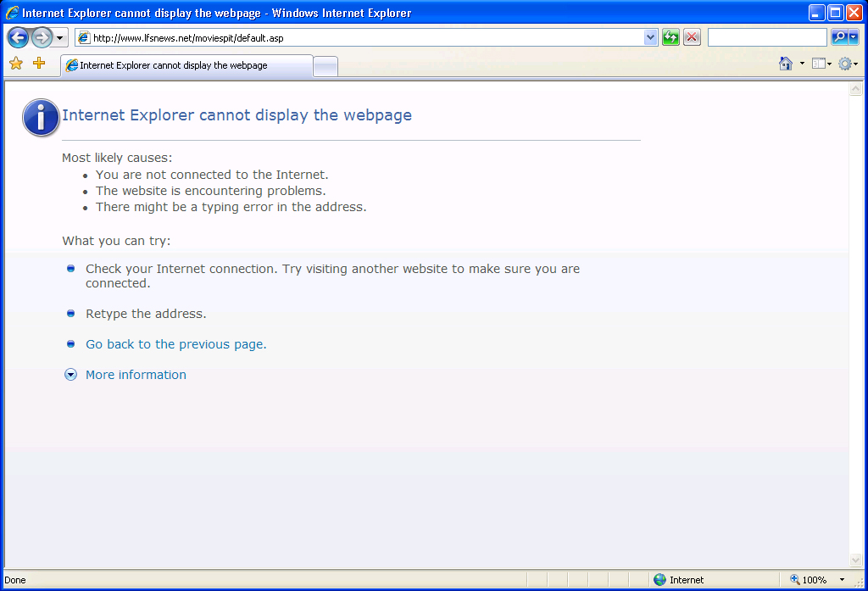Click the 'What you can try:' label
Viewport: 868px width, 591px height.
pyautogui.click(x=116, y=241)
